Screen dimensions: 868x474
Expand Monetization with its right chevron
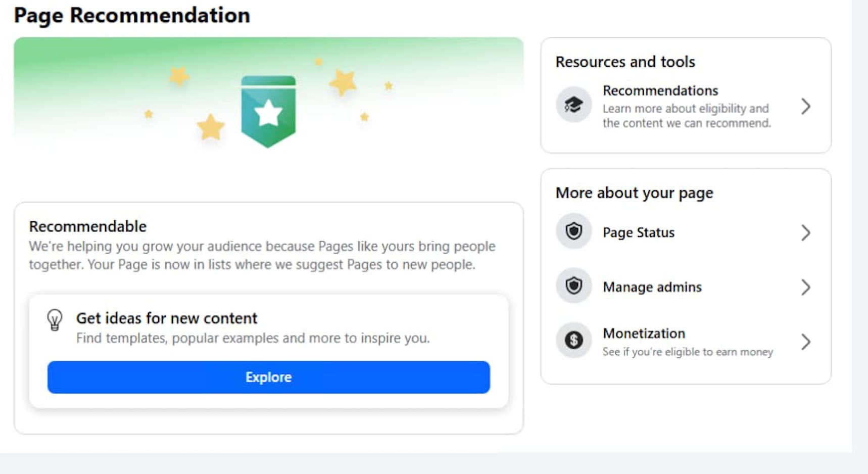806,342
